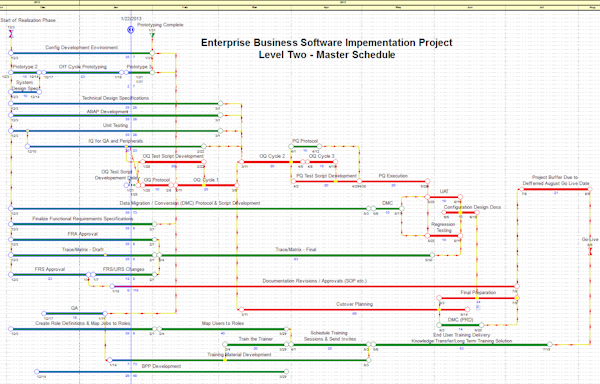Click the 'QA' activity label

point(74,308)
